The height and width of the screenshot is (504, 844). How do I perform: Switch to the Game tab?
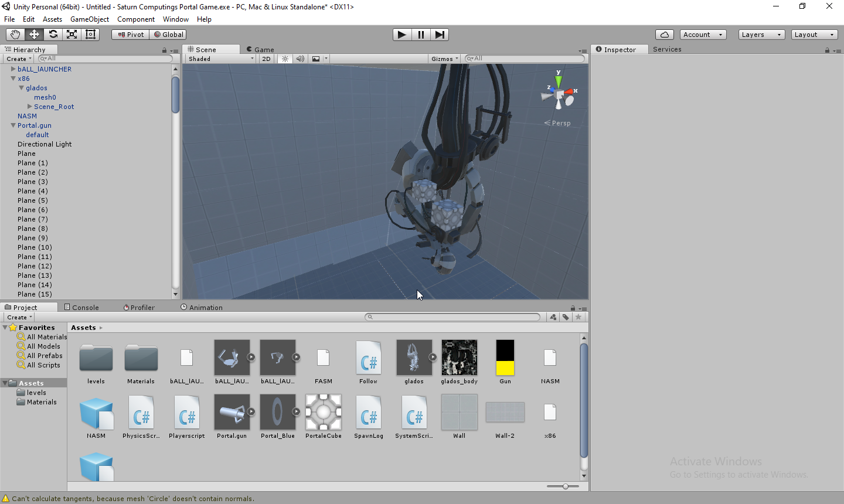[260, 50]
